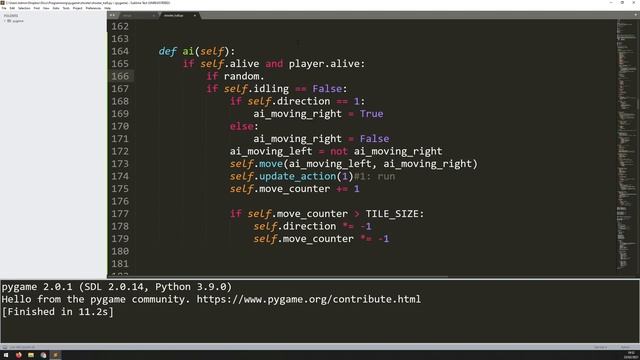Click pygame.org contribute URL in console
Image resolution: width=640 pixels, height=360 pixels.
pyautogui.click(x=309, y=299)
